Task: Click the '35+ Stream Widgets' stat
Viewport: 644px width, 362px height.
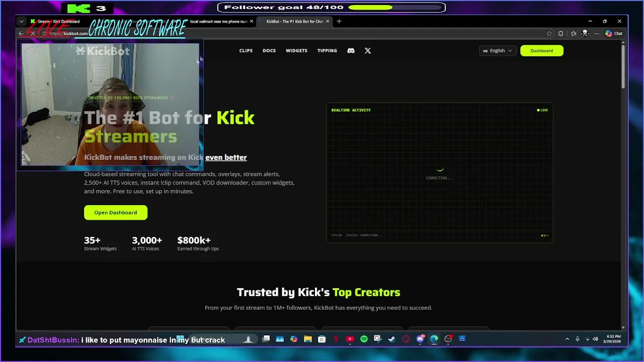Action: [x=100, y=243]
